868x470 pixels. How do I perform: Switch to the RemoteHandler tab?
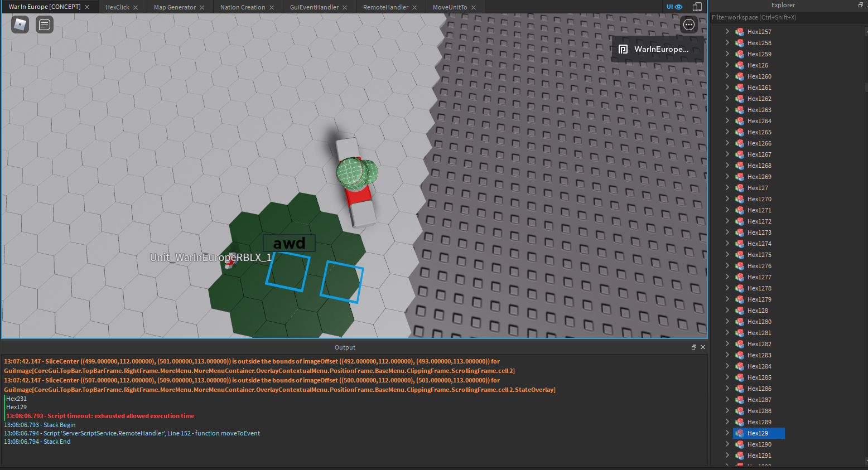click(x=385, y=7)
